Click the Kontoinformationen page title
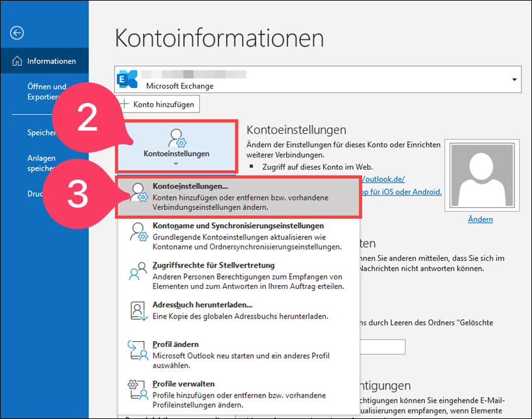 click(219, 38)
